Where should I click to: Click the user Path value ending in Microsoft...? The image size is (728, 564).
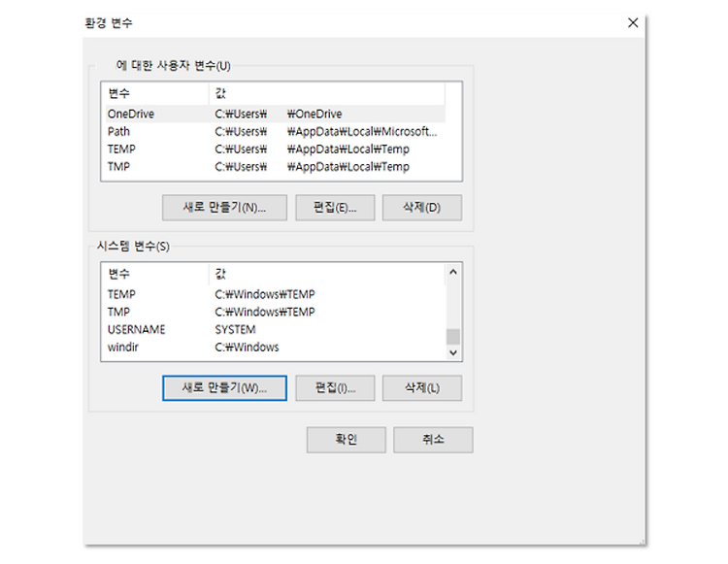(x=326, y=131)
